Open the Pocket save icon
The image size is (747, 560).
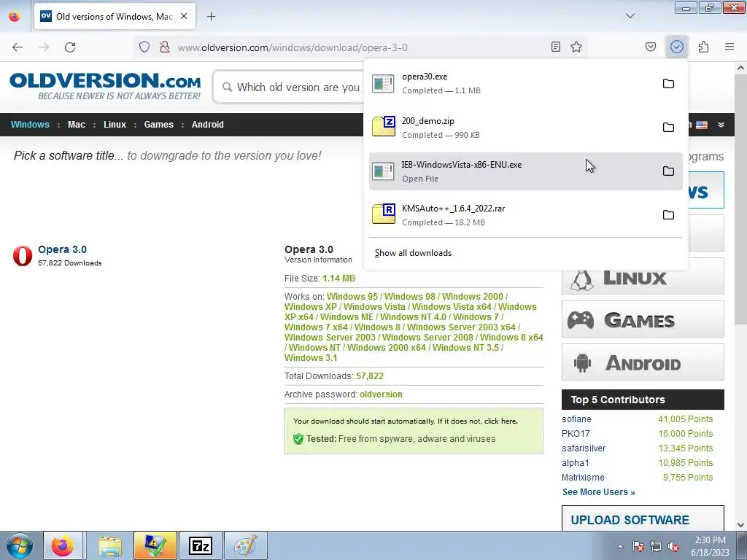tap(651, 47)
